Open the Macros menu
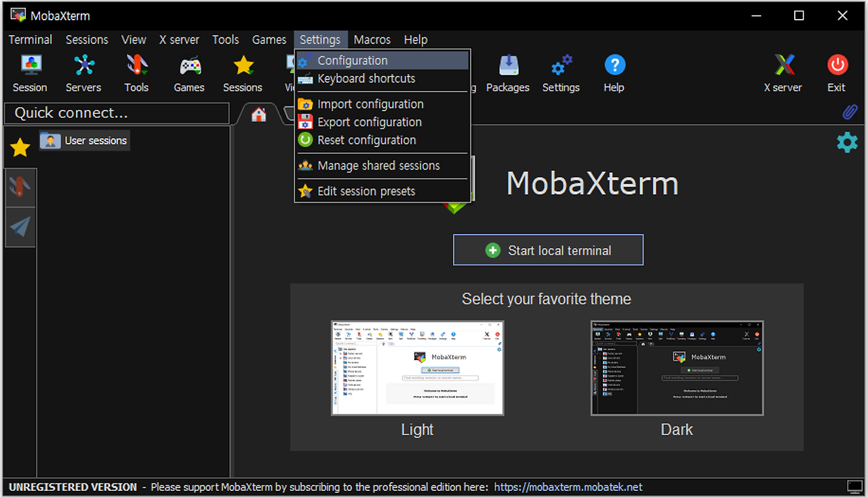Viewport: 868px width, 497px height. point(372,40)
